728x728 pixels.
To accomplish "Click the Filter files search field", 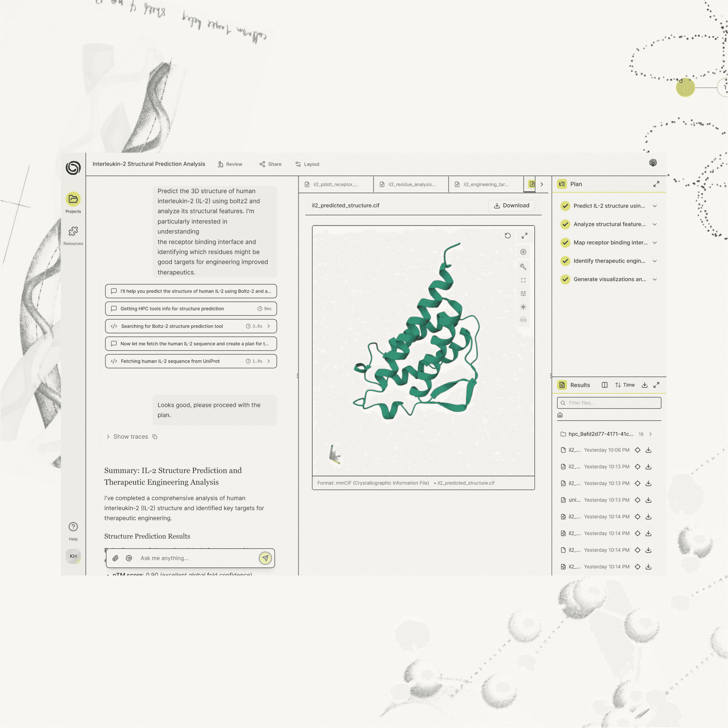I will click(x=609, y=403).
